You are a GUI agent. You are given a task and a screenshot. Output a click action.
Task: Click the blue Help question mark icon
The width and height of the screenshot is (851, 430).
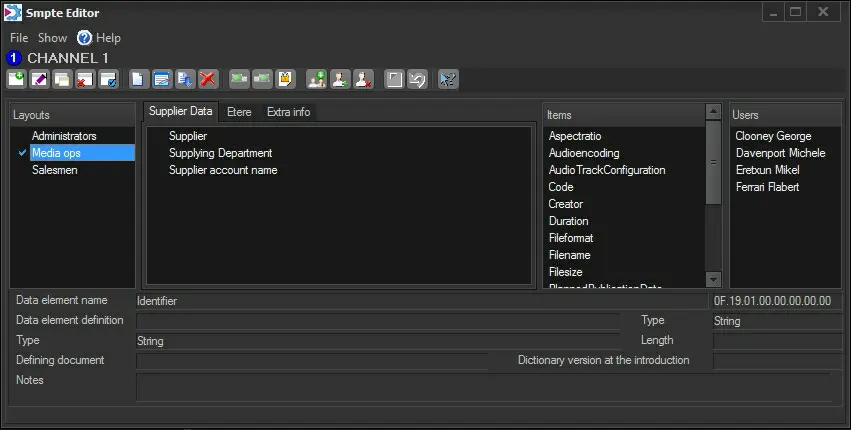pos(84,38)
